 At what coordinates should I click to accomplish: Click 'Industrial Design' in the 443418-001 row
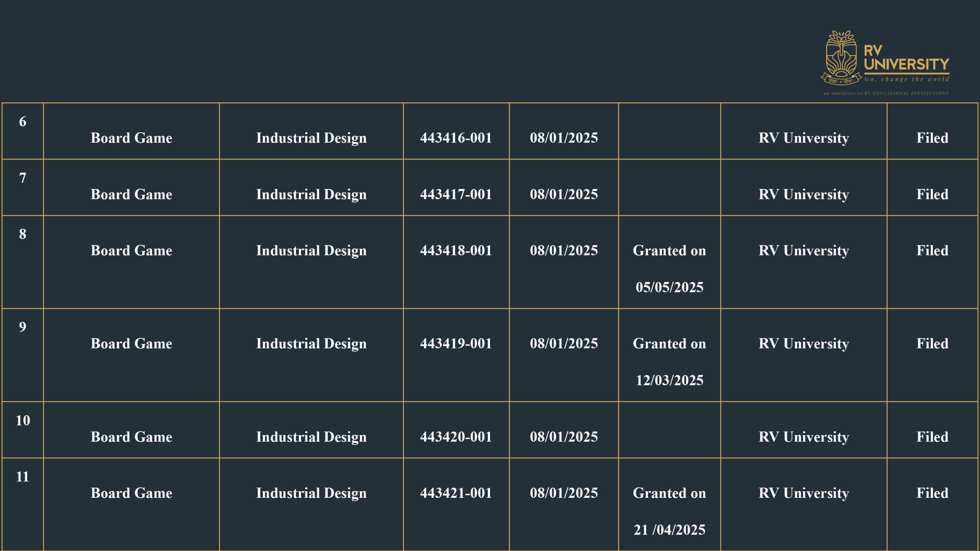[311, 251]
